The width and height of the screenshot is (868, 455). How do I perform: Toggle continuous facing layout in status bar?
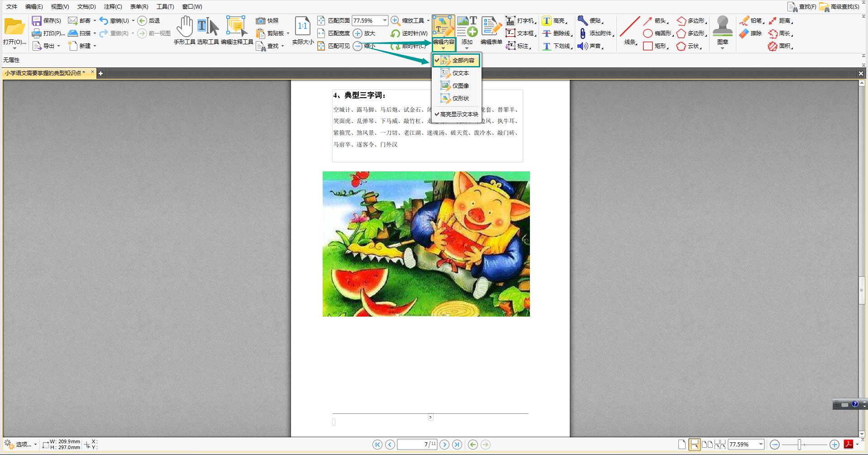point(720,445)
